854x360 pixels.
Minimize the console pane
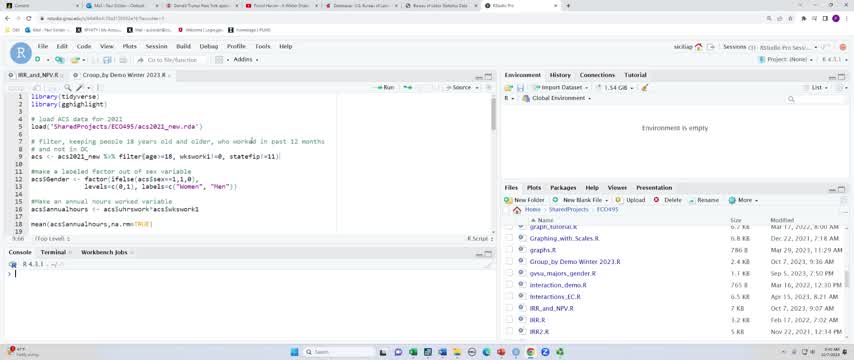(478, 254)
